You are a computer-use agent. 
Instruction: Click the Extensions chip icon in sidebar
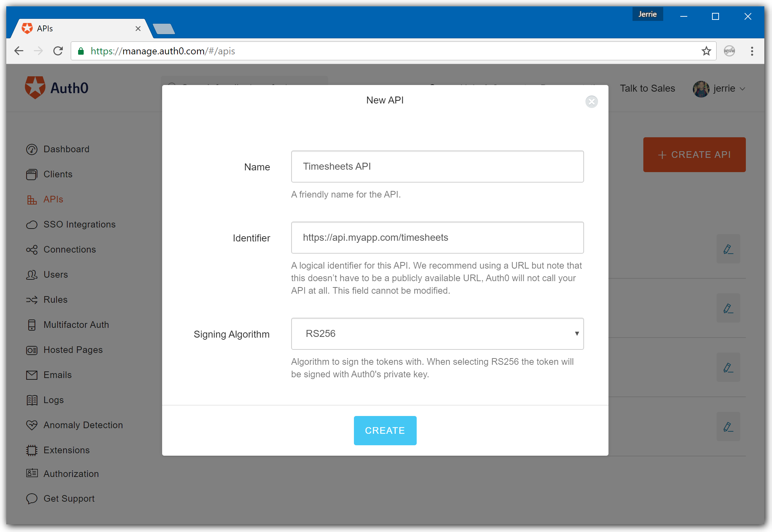tap(32, 450)
